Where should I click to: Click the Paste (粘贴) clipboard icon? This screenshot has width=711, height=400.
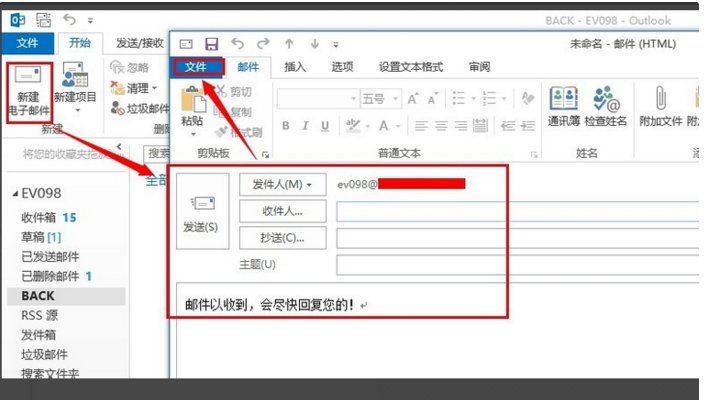pyautogui.click(x=193, y=98)
